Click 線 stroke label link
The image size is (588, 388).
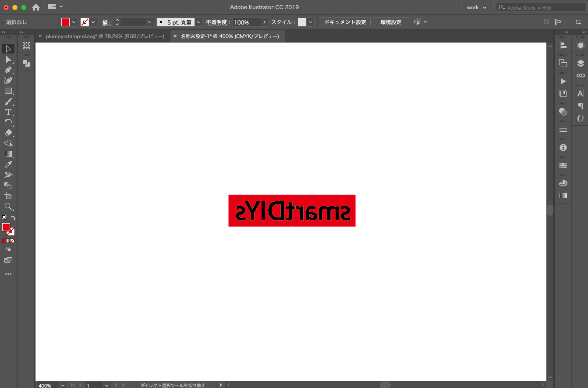(x=106, y=22)
